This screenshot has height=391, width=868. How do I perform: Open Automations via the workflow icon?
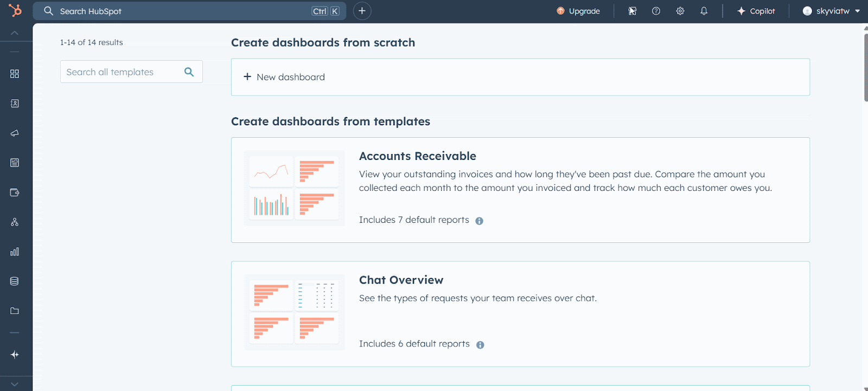(x=15, y=222)
